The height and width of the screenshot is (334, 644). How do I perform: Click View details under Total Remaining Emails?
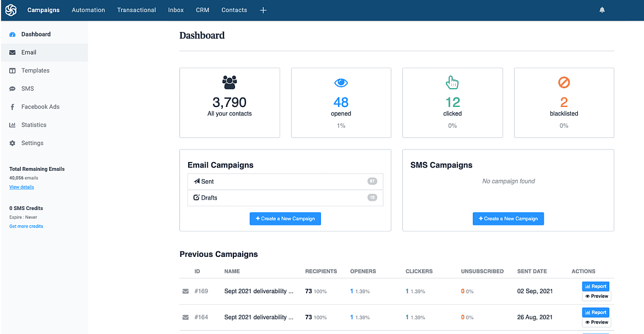(x=21, y=187)
